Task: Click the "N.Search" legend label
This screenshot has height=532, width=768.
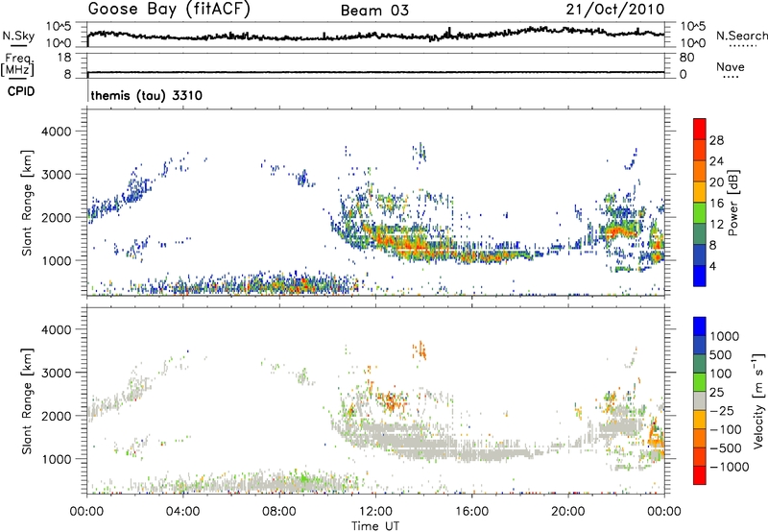Action: [x=741, y=36]
